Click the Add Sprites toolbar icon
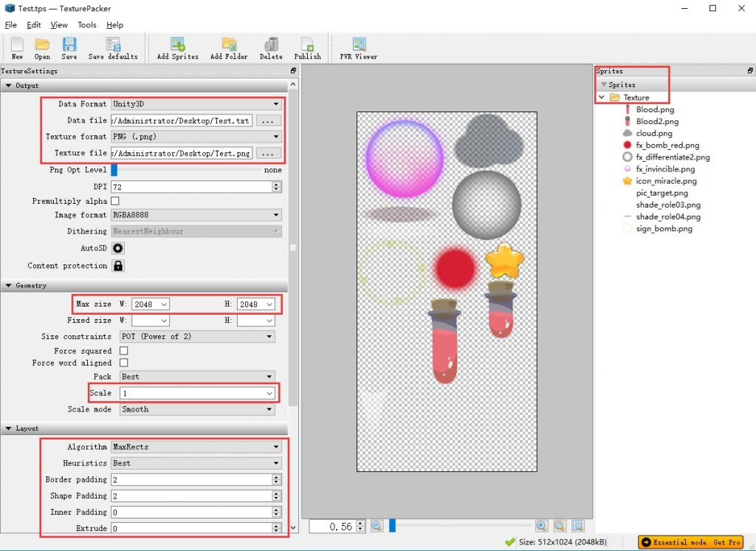The height and width of the screenshot is (551, 756). (177, 48)
